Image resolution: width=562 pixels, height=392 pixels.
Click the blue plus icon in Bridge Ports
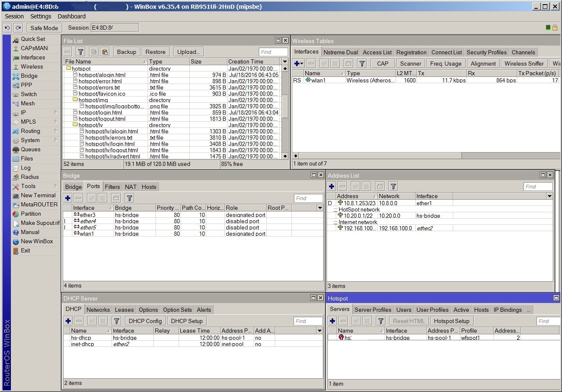point(68,198)
